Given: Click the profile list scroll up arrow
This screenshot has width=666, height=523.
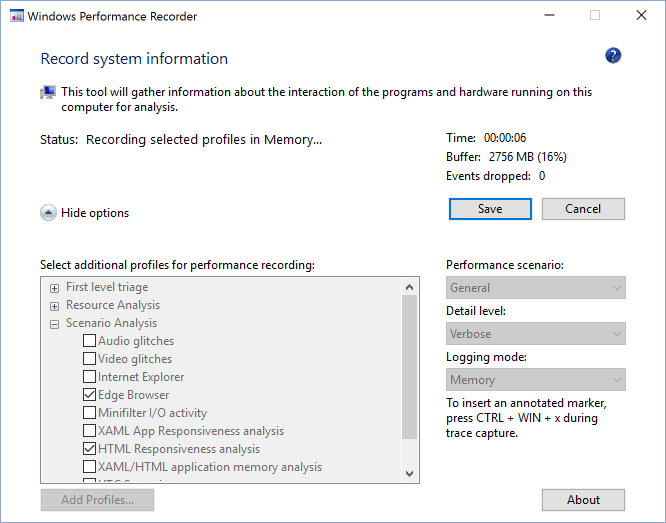Looking at the screenshot, I should [x=409, y=287].
